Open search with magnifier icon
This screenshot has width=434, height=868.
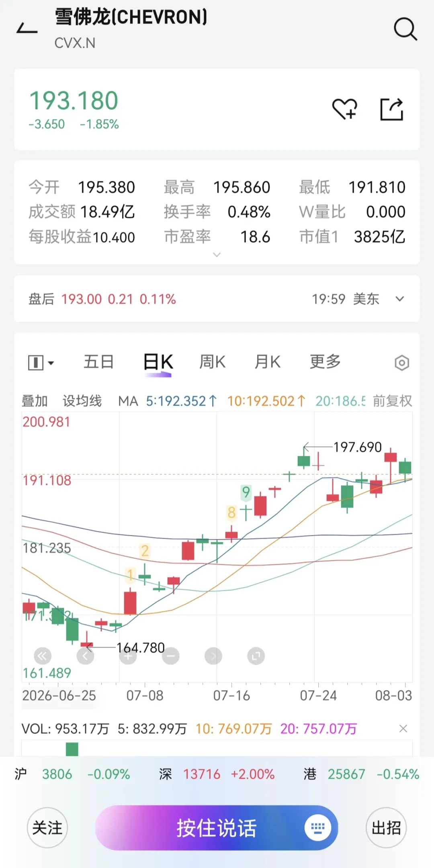(405, 29)
